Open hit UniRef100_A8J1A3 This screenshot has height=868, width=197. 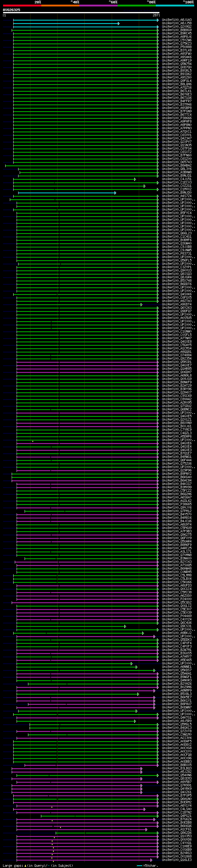point(177,20)
